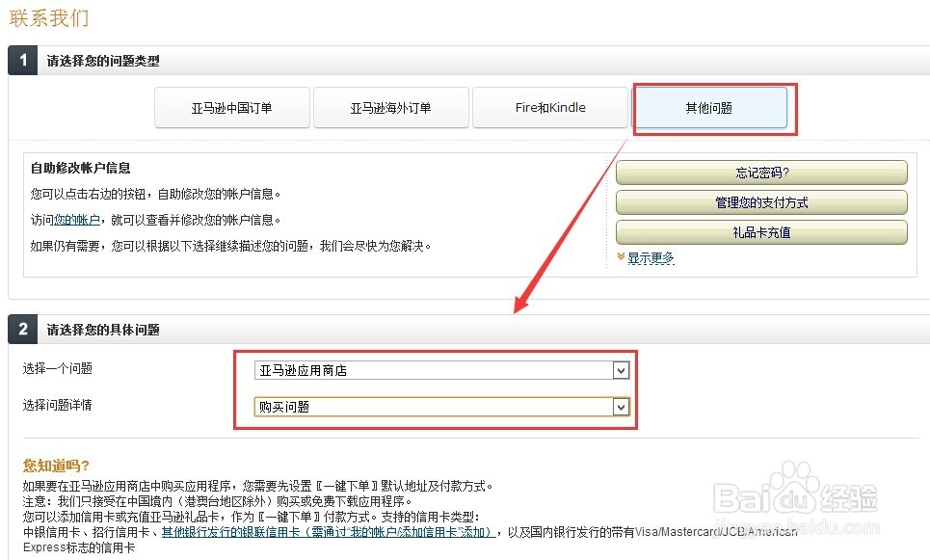
Task: Click the 选择问题详情 label
Action: [x=58, y=405]
